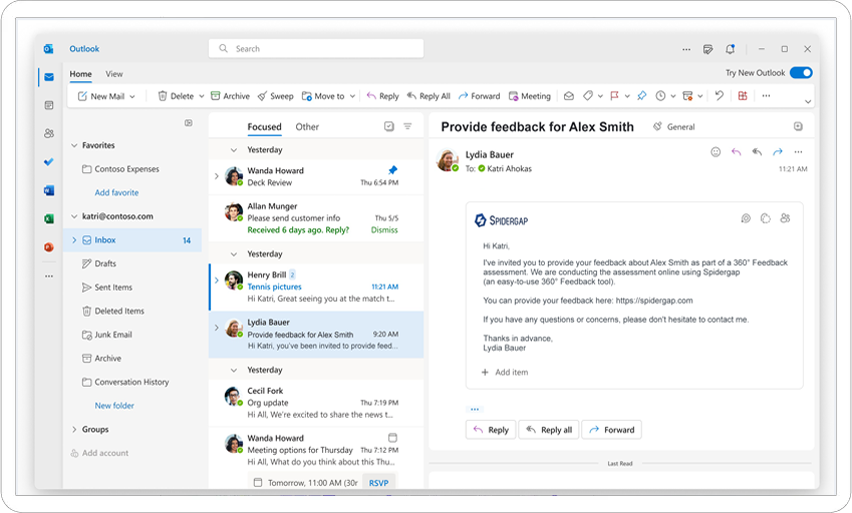
Task: Click the tag categorize icon
Action: (x=587, y=96)
